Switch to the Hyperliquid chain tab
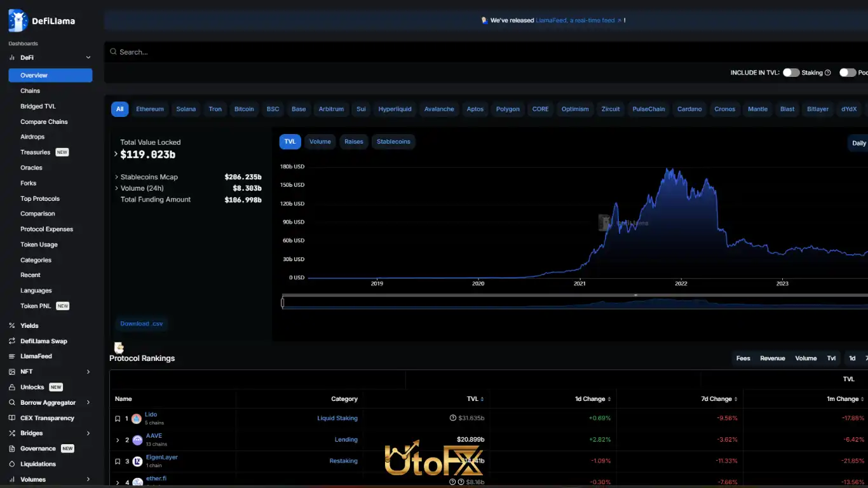This screenshot has width=868, height=488. [395, 109]
